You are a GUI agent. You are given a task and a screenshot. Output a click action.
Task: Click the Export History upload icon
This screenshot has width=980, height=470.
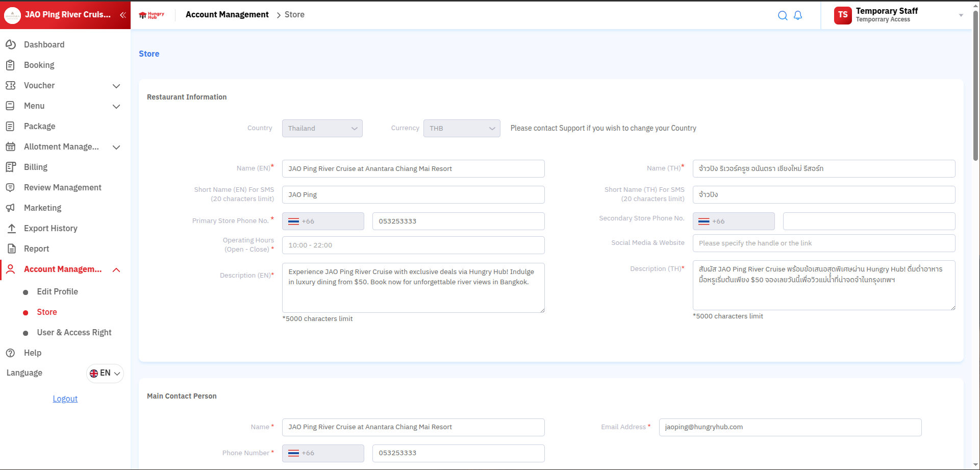[11, 228]
